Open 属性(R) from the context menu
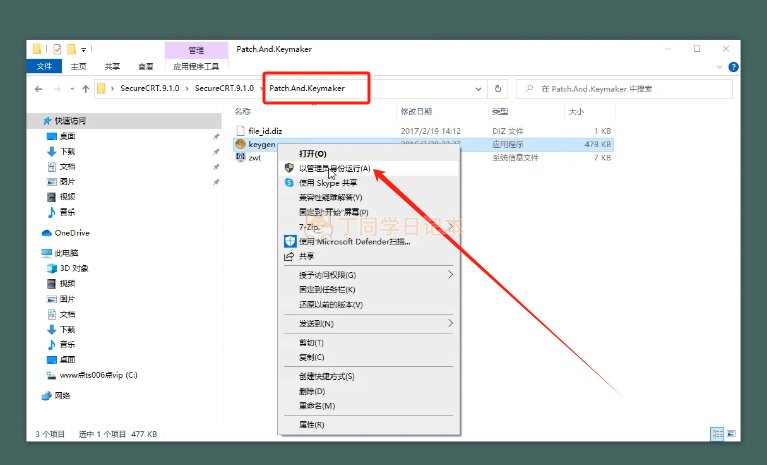The image size is (767, 465). point(369,425)
